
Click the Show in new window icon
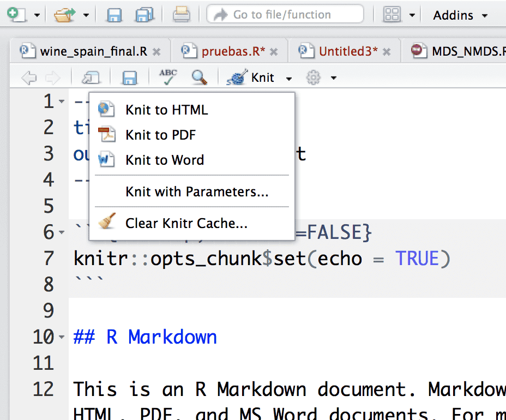pyautogui.click(x=91, y=78)
